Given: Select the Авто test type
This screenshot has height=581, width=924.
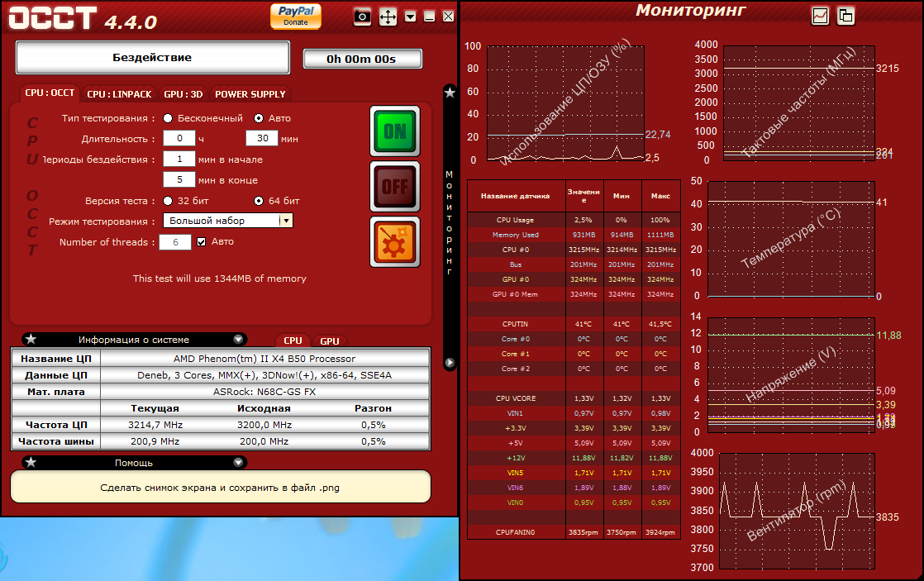Looking at the screenshot, I should 259,118.
